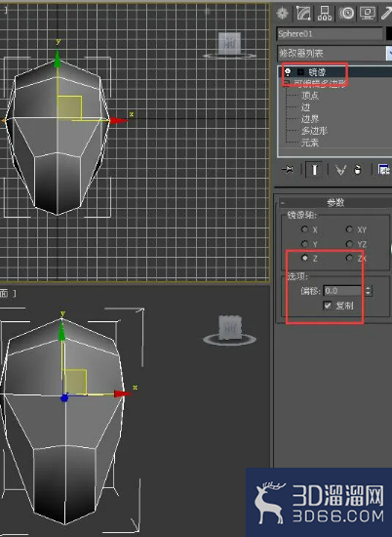Click the yellow XY plane handle in top viewport
Viewport: 392px width, 537px height.
coord(70,107)
